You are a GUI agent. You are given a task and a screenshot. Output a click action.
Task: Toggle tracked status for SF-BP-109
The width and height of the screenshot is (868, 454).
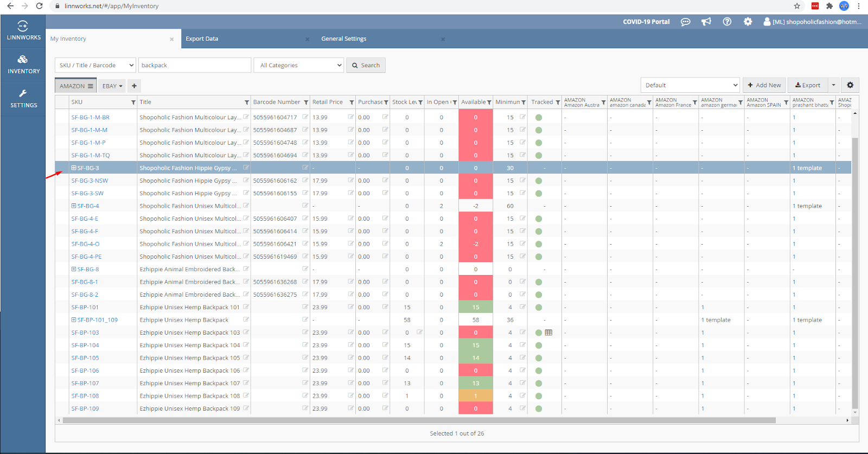pos(539,408)
